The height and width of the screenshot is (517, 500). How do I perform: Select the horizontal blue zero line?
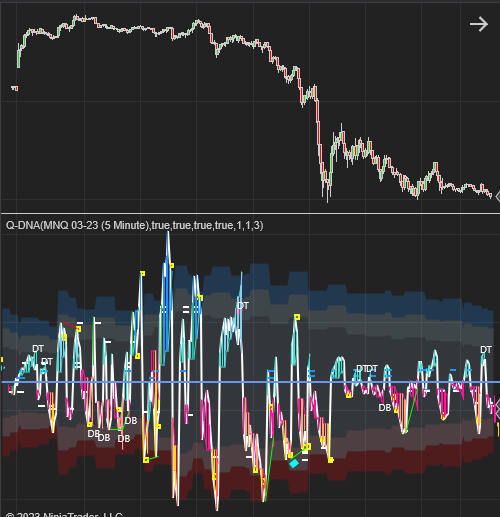250,382
